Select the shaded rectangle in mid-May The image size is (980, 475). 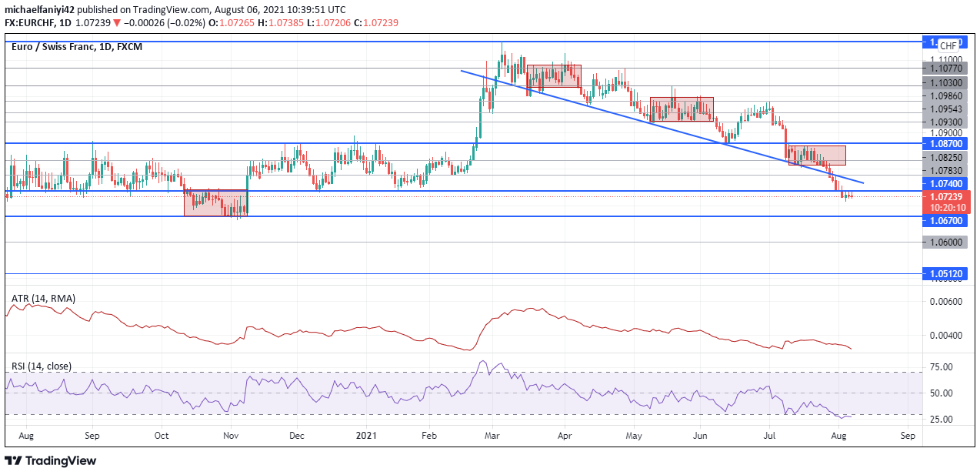[682, 109]
